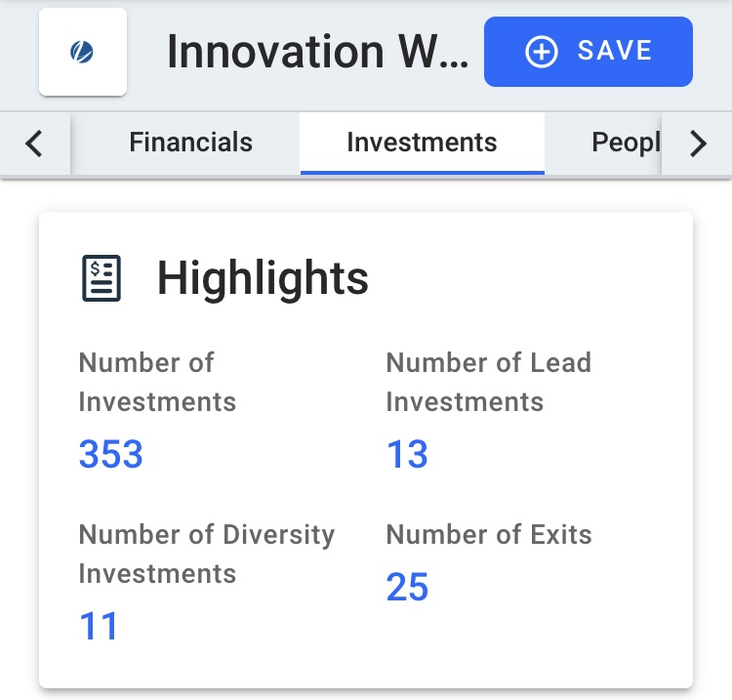
Task: Open the People tab
Action: click(626, 142)
